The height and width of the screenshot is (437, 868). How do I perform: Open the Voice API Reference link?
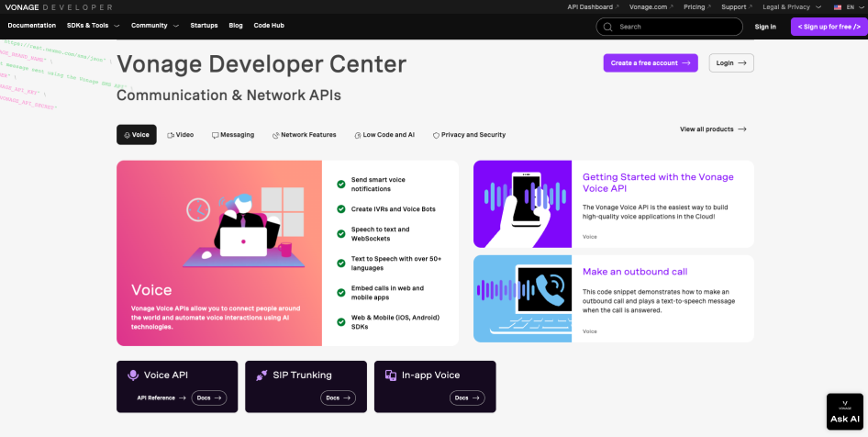point(161,398)
